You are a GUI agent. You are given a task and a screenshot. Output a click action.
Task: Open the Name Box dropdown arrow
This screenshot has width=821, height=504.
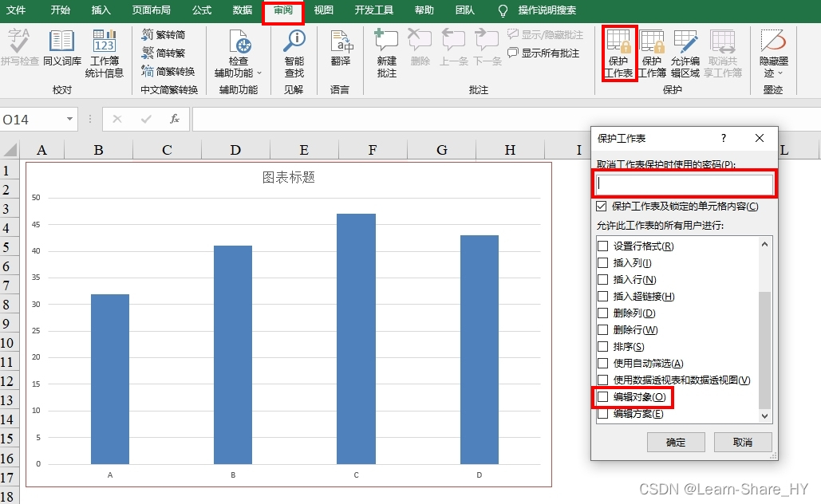[69, 120]
